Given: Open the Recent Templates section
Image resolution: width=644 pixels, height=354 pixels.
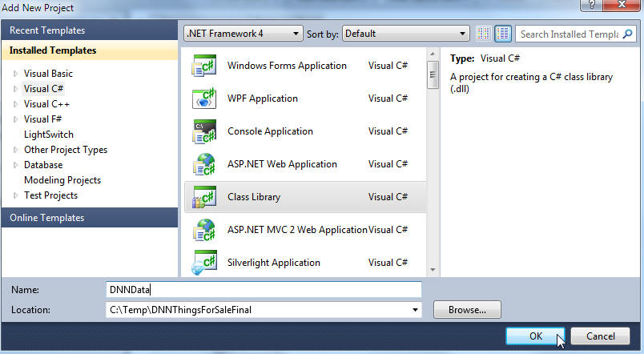Looking at the screenshot, I should 90,30.
